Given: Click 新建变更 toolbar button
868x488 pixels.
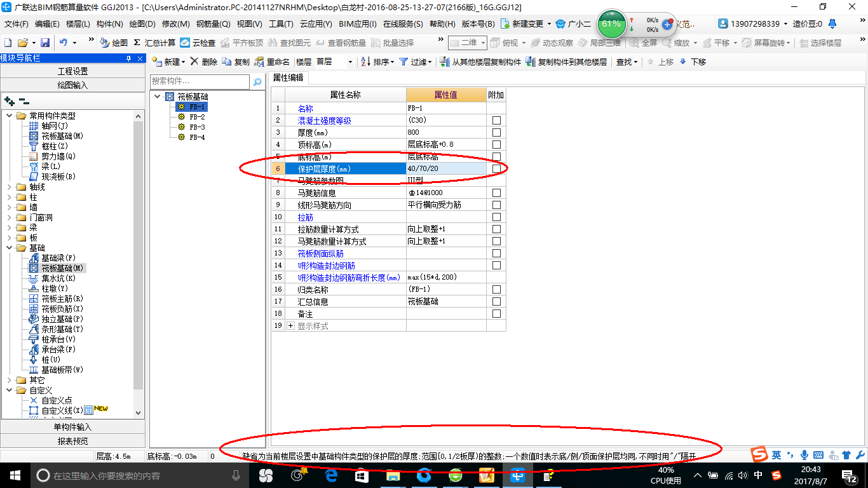Looking at the screenshot, I should click(525, 24).
